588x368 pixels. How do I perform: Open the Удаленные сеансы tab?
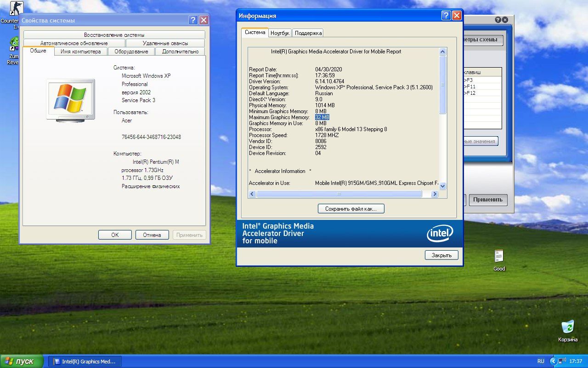coord(165,43)
